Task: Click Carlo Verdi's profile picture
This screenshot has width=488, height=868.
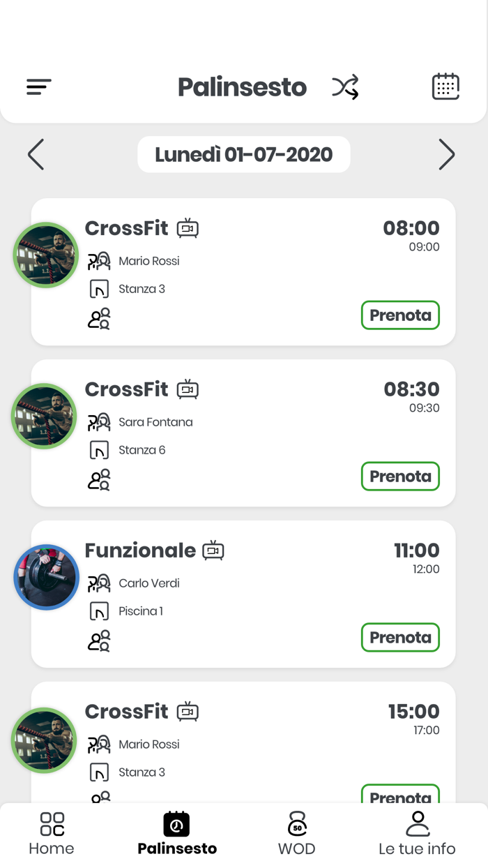Action: coord(46,577)
